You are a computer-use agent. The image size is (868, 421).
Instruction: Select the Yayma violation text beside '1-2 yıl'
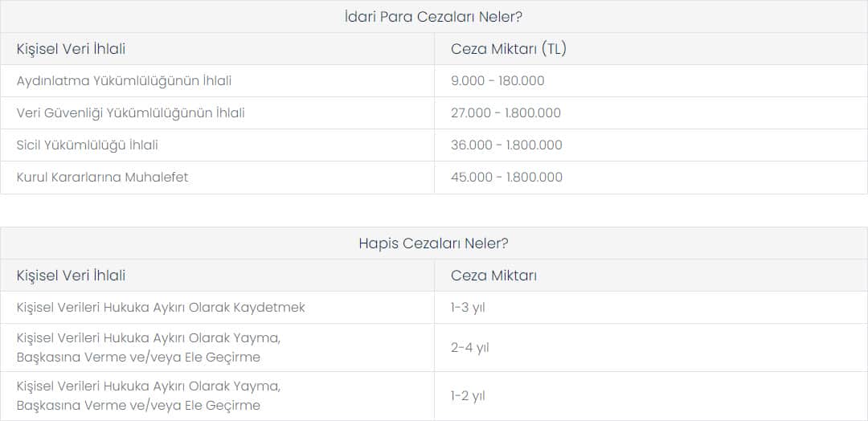click(x=149, y=395)
